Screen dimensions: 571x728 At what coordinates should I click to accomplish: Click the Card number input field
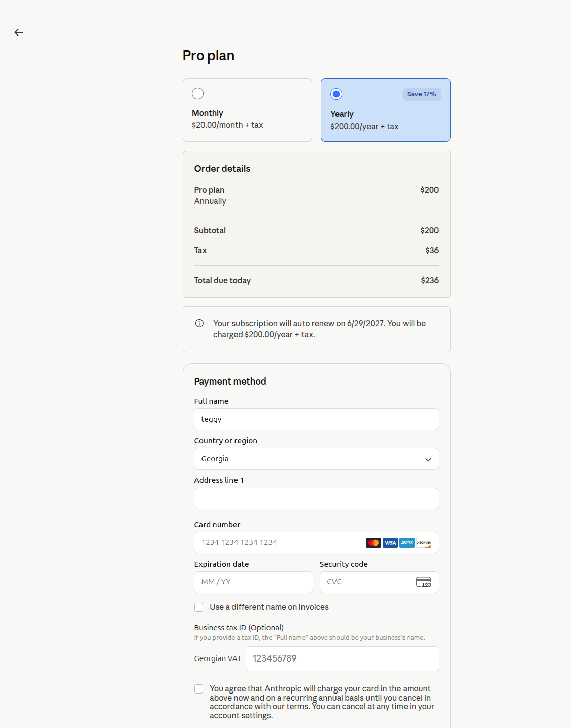click(x=316, y=543)
